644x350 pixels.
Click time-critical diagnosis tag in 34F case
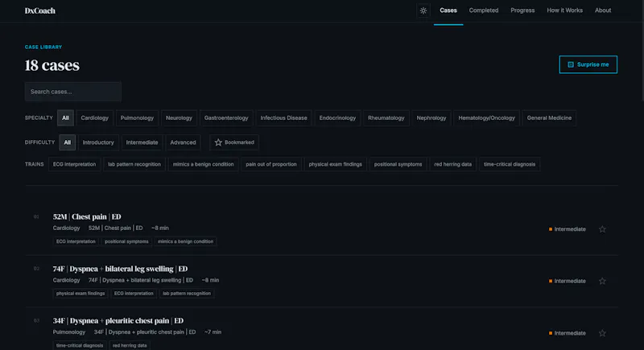(80, 345)
